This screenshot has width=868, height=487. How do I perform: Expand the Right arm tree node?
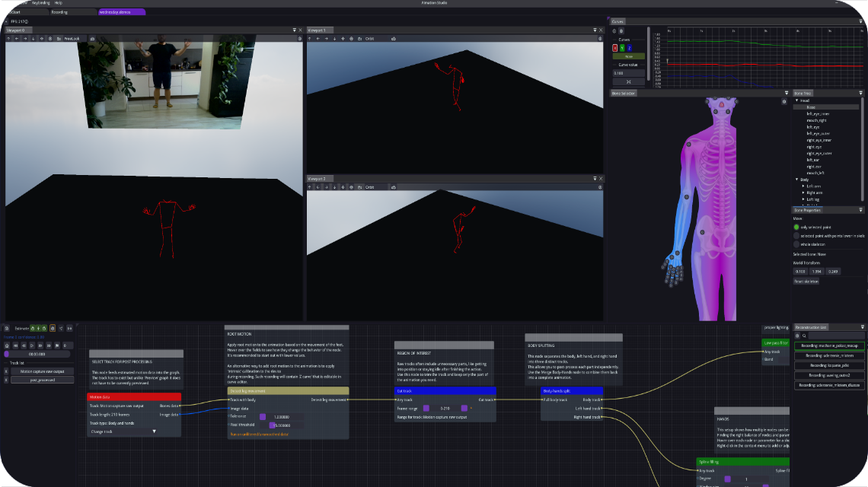point(803,193)
